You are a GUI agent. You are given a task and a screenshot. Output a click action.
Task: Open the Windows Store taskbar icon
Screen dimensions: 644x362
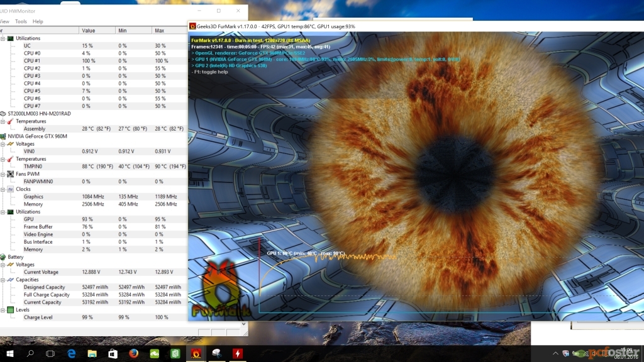coord(113,353)
